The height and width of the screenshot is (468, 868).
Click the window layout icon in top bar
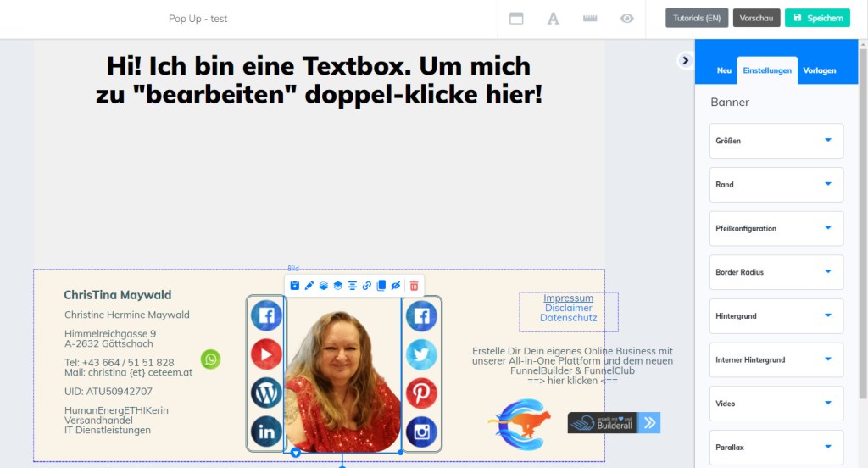click(516, 19)
